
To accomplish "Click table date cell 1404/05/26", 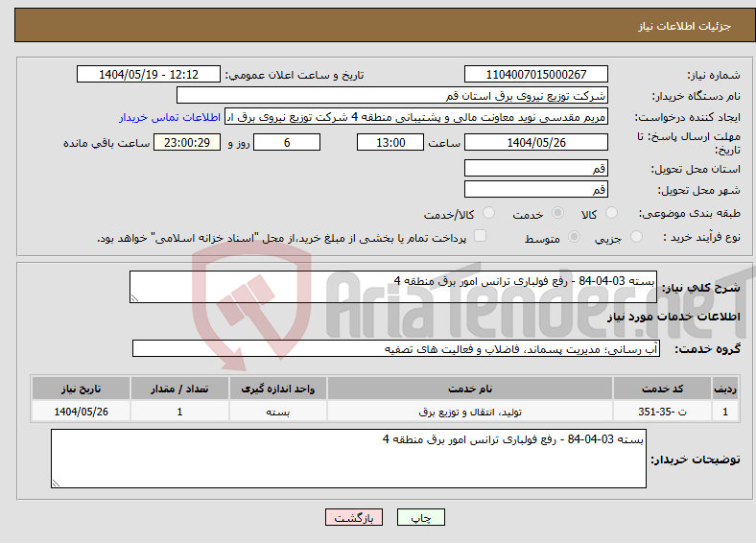I will pyautogui.click(x=81, y=412).
